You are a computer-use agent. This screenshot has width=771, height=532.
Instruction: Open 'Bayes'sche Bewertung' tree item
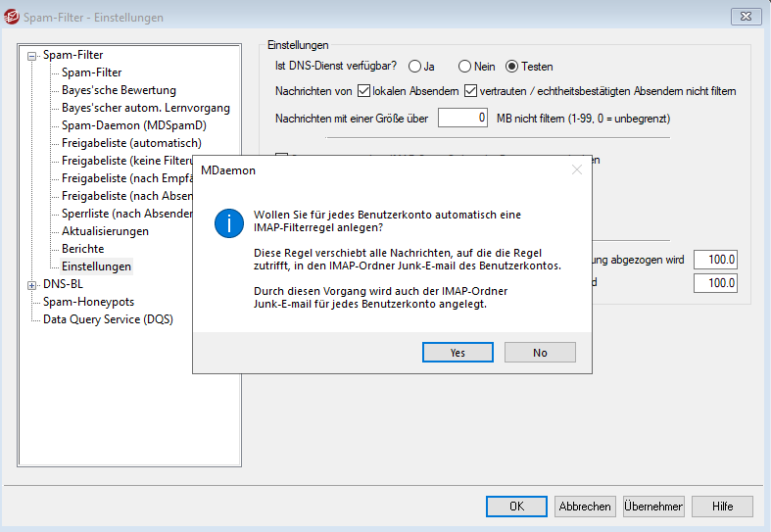pos(119,90)
